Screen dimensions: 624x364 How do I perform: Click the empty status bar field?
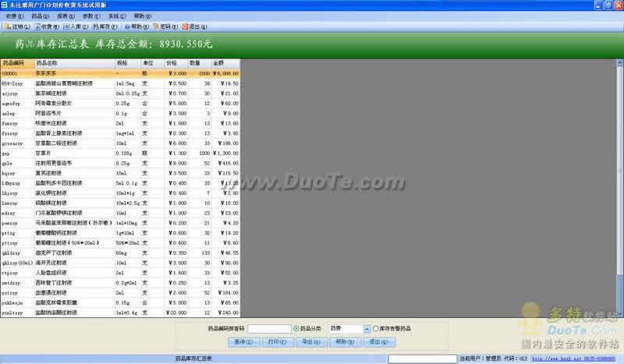(x=422, y=359)
